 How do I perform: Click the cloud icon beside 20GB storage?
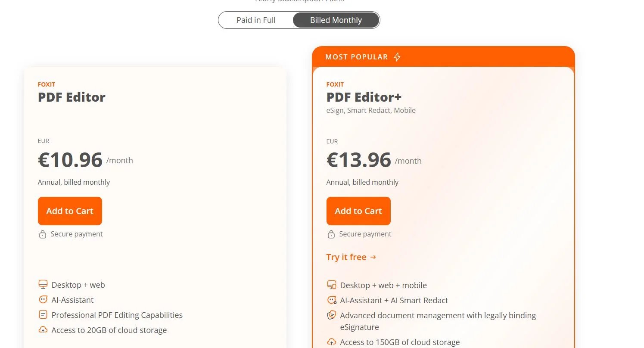(43, 330)
